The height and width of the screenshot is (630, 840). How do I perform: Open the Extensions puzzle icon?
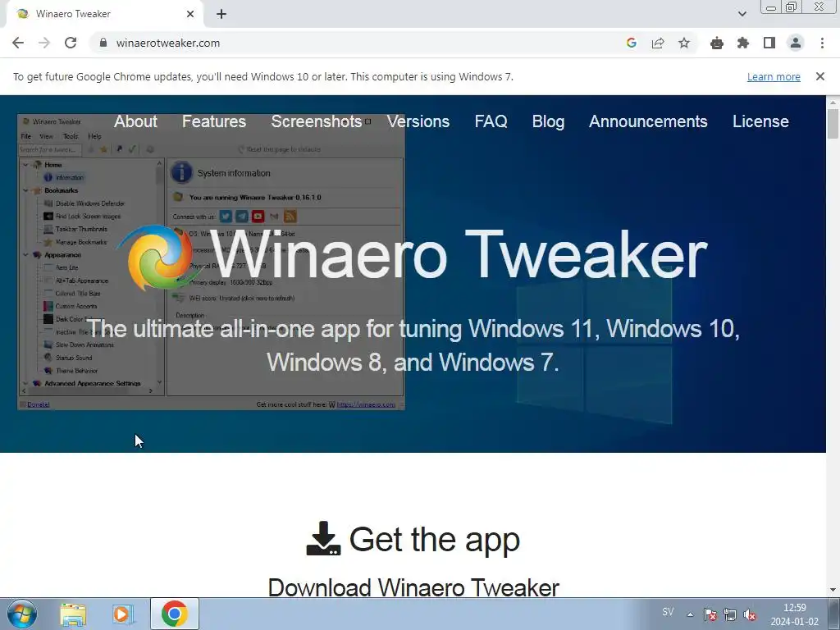click(x=743, y=43)
